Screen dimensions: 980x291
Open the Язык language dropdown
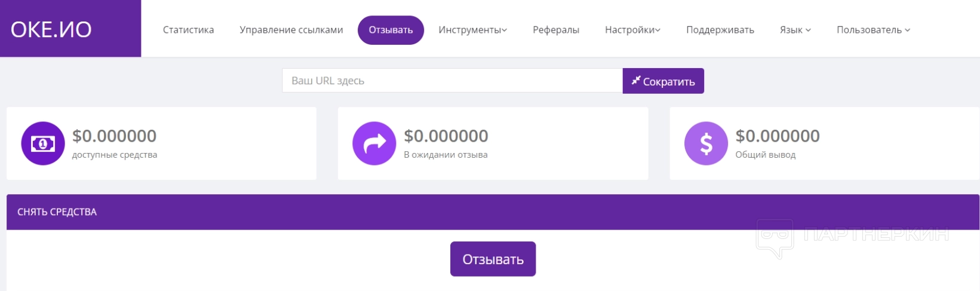[795, 30]
